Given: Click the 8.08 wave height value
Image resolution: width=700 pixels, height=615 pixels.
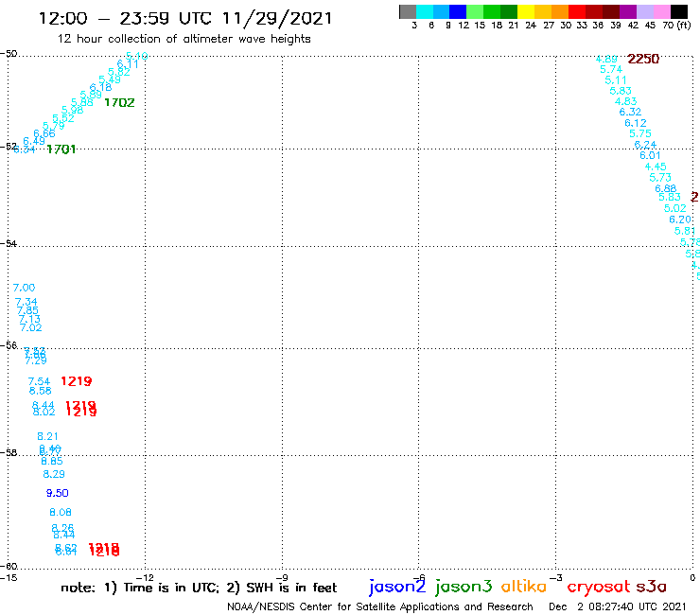Looking at the screenshot, I should click(x=61, y=512).
